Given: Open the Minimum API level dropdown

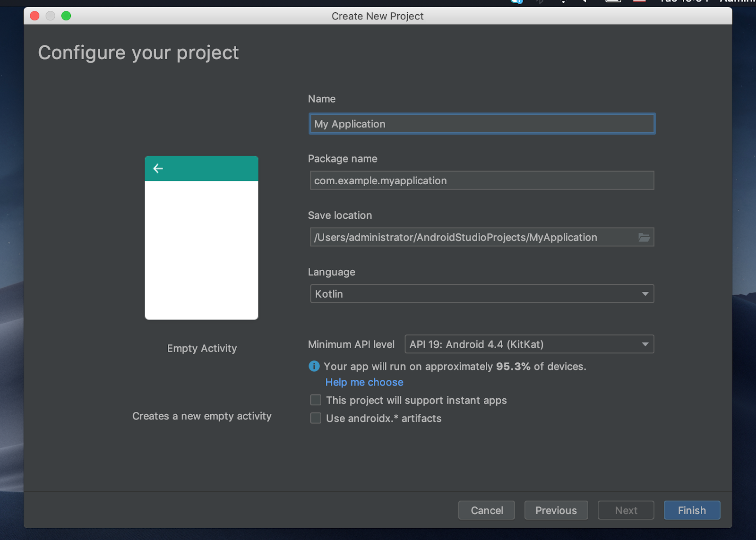Looking at the screenshot, I should (x=529, y=344).
